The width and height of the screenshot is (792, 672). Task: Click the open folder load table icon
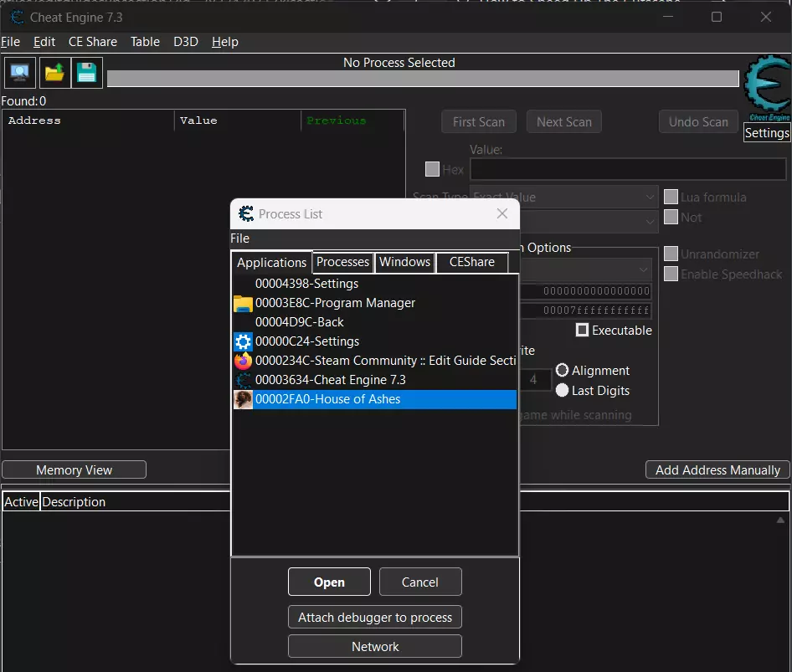click(54, 73)
